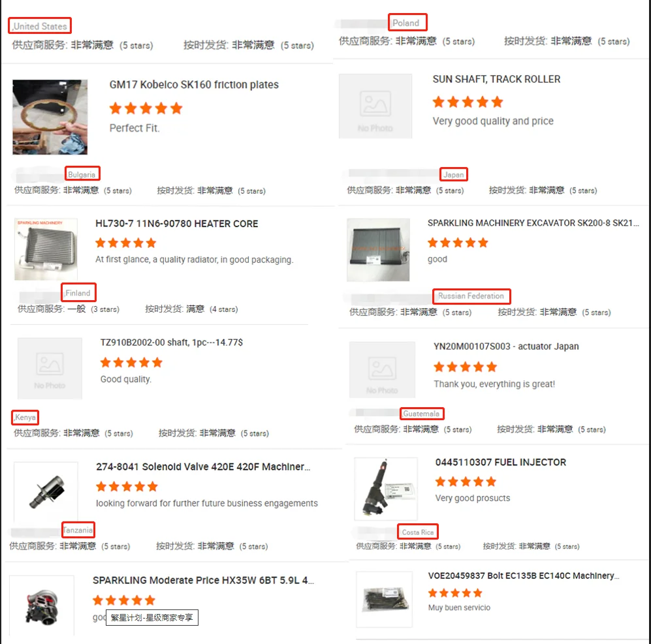Click the United States country label
The image size is (651, 644).
pyautogui.click(x=40, y=25)
